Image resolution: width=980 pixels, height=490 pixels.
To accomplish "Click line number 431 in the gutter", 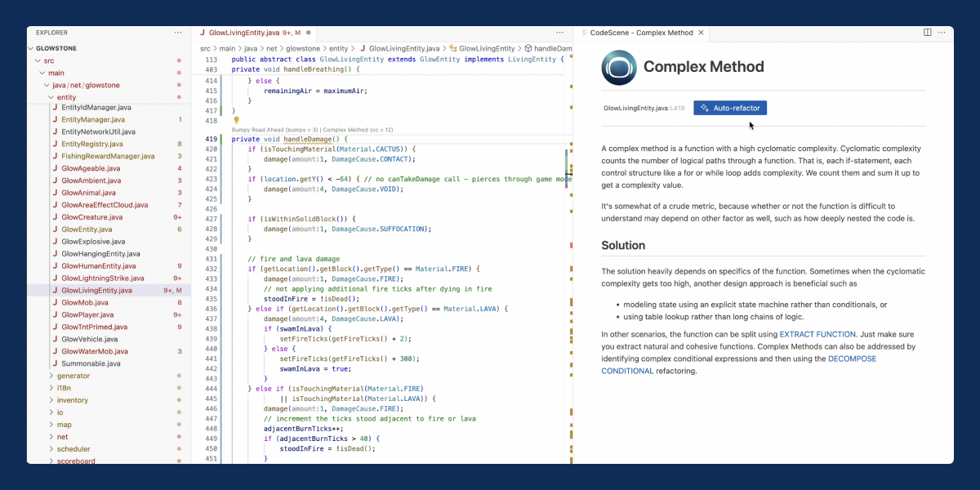I will [211, 259].
